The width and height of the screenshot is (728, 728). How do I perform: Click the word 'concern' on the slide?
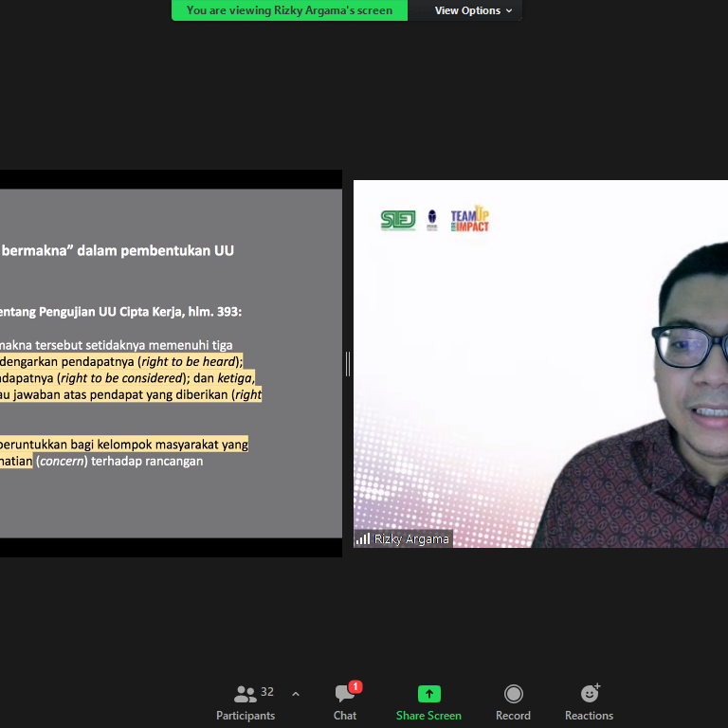coord(62,461)
